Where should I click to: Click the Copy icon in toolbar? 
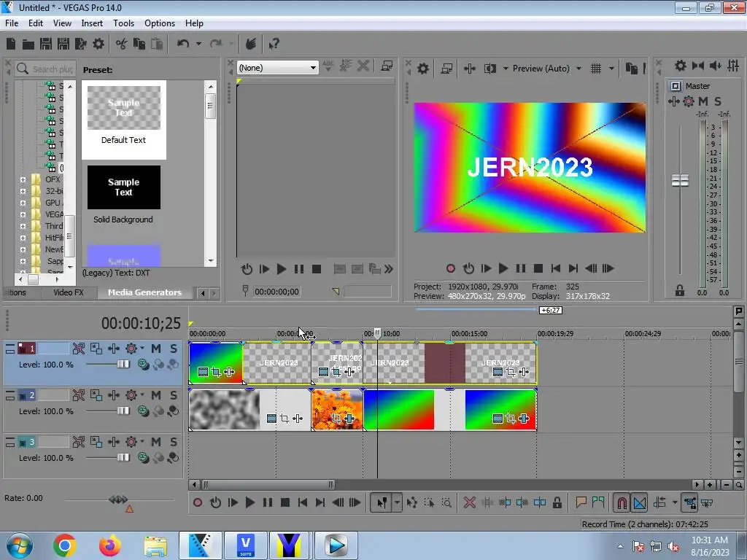139,44
